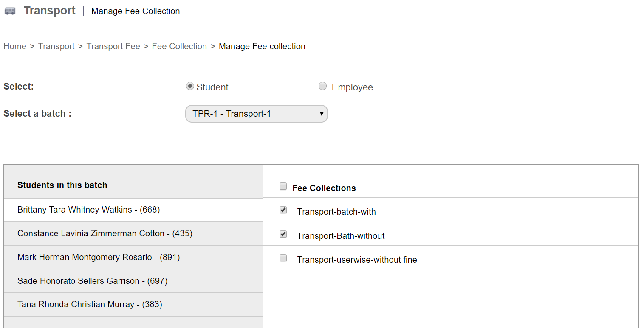This screenshot has height=328, width=644.
Task: Click the Transport page heading
Action: pyautogui.click(x=49, y=11)
